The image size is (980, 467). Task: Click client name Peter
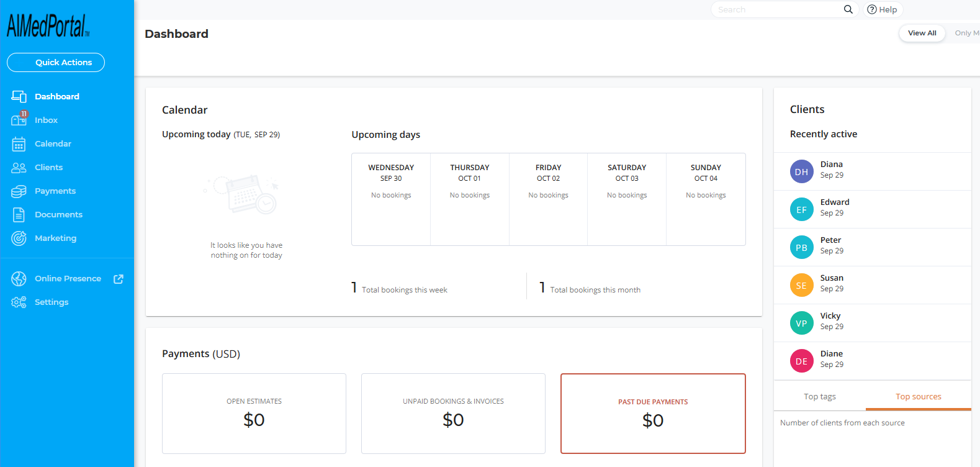pos(830,240)
